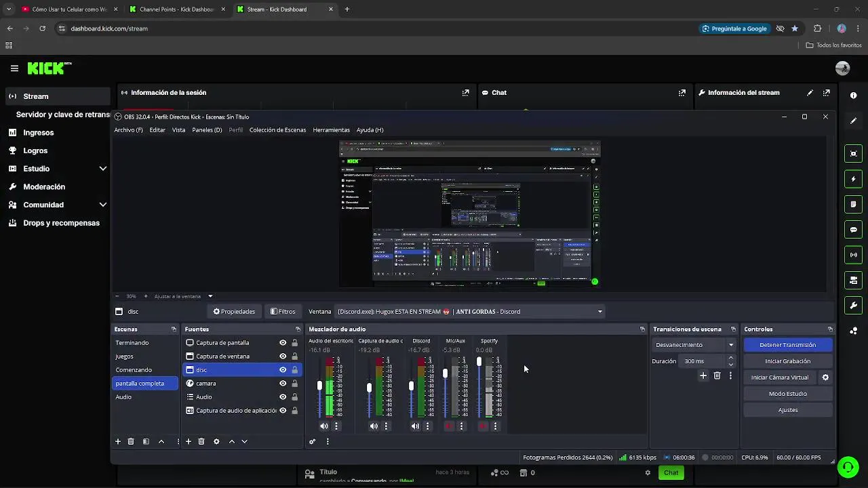Open Vista menu in OBS
The width and height of the screenshot is (868, 488).
178,130
